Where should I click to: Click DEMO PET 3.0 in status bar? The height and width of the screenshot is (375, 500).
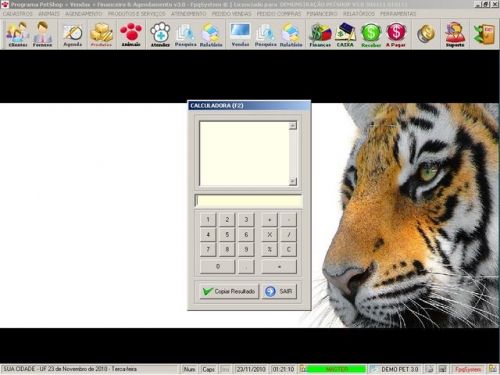(x=400, y=369)
